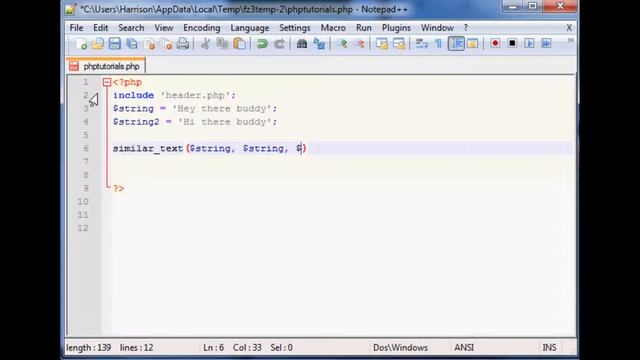Start macro recording with red circle
640x360 pixels.
(x=495, y=43)
